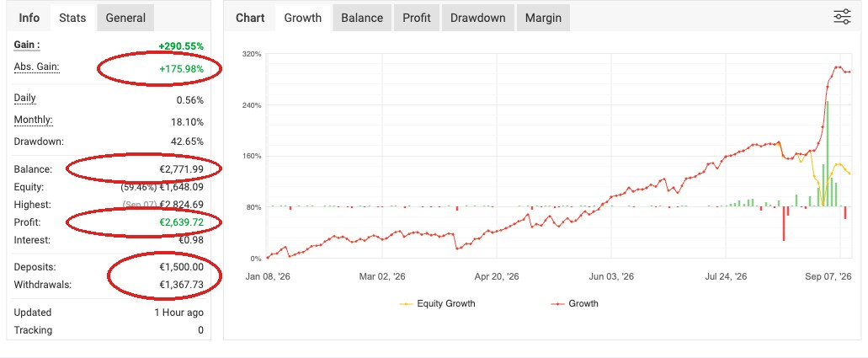Click the Sep 07, '26 axis date
Screen dimensions: 868x358
(828, 276)
